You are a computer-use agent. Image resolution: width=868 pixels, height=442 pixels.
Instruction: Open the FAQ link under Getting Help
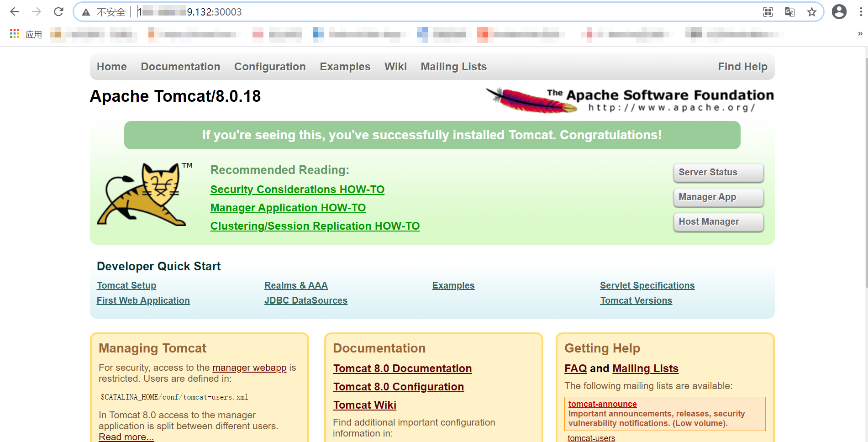pyautogui.click(x=575, y=368)
